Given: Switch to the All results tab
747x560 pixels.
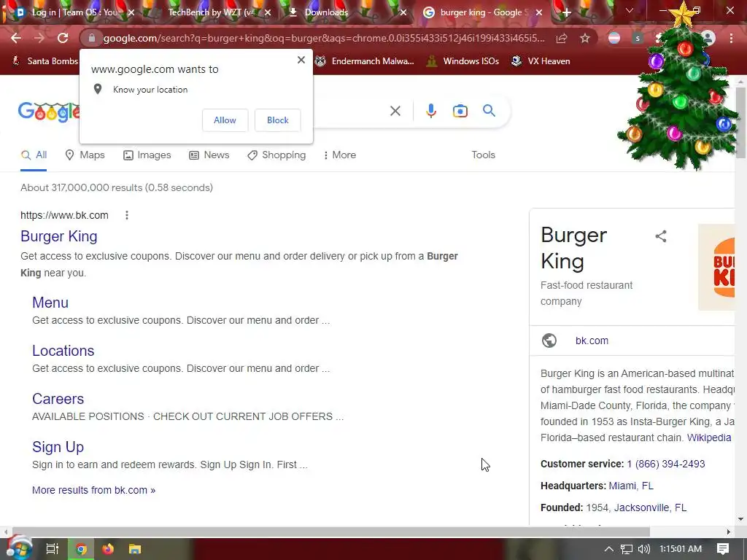Looking at the screenshot, I should (x=34, y=155).
